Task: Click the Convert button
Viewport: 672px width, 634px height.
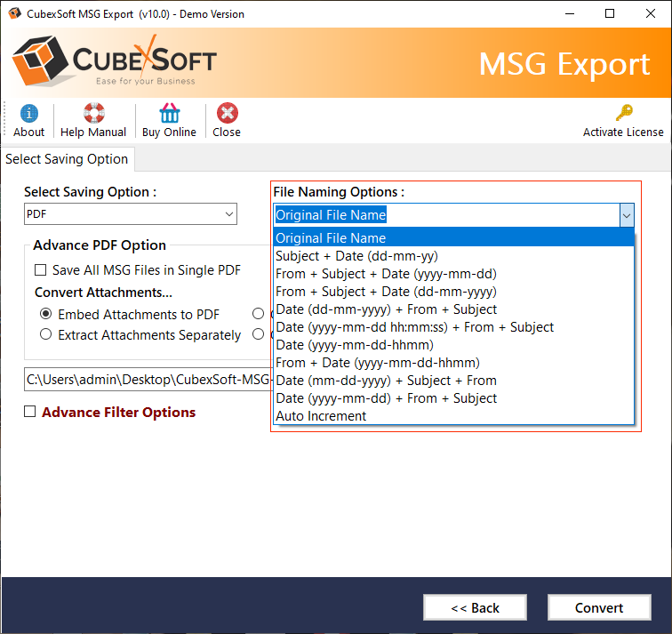Action: 599,607
